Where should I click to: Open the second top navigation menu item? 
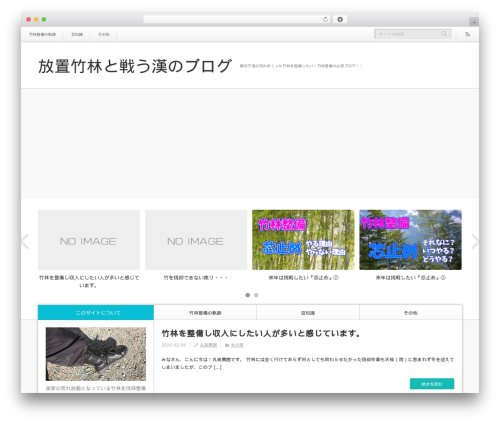[77, 34]
